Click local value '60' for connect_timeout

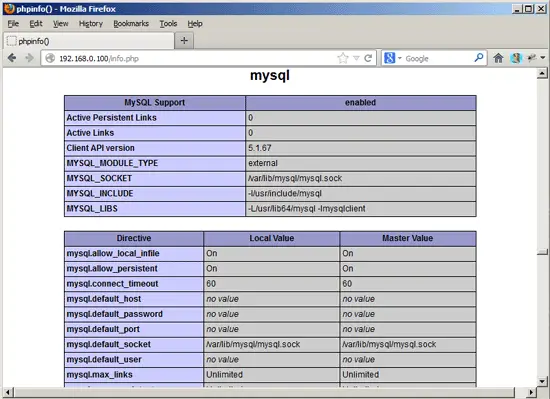[211, 284]
